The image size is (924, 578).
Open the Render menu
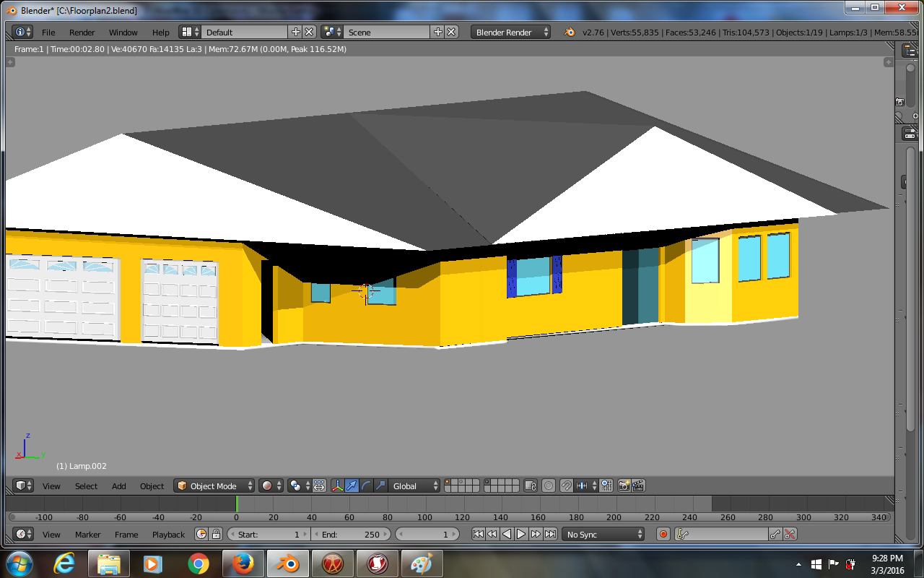pyautogui.click(x=82, y=33)
